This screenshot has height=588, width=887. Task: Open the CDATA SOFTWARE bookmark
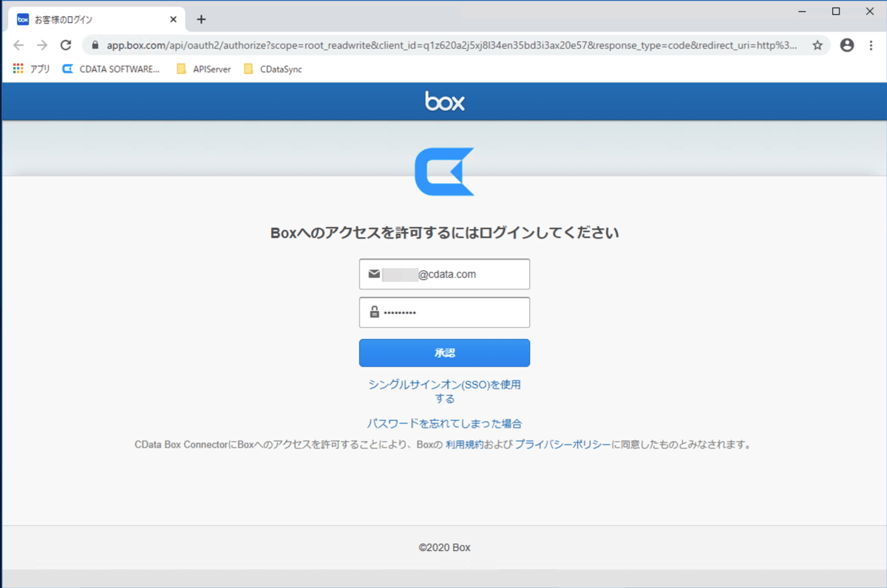[x=111, y=69]
